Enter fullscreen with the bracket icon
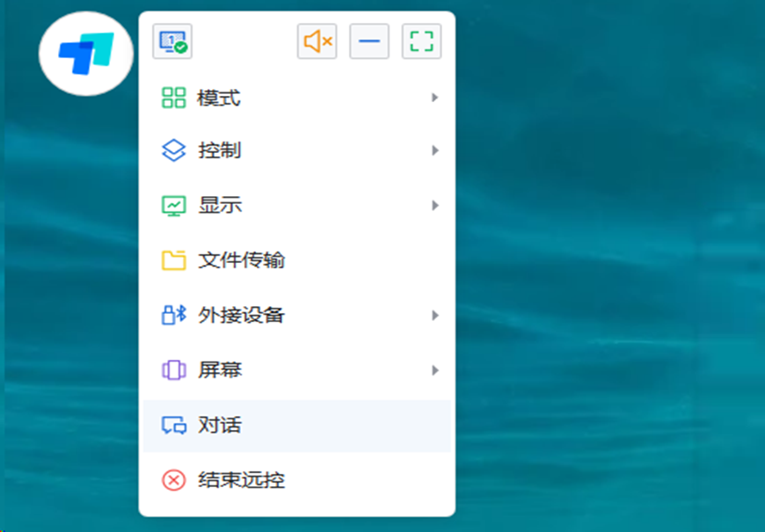Image resolution: width=765 pixels, height=532 pixels. (421, 41)
